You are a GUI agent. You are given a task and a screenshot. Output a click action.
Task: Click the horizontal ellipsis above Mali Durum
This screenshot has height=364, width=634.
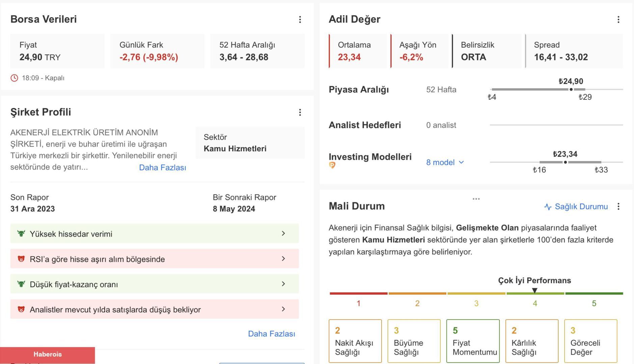[x=476, y=199]
